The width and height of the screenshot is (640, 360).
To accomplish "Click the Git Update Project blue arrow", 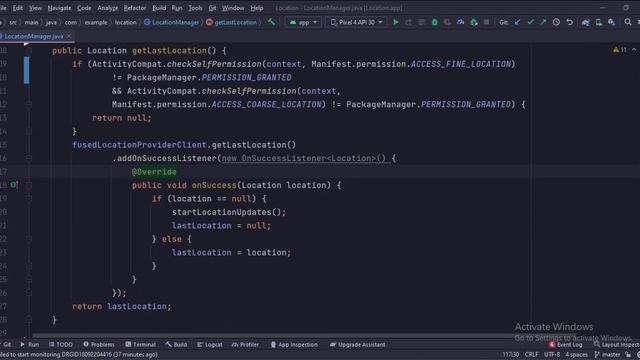I will click(517, 22).
